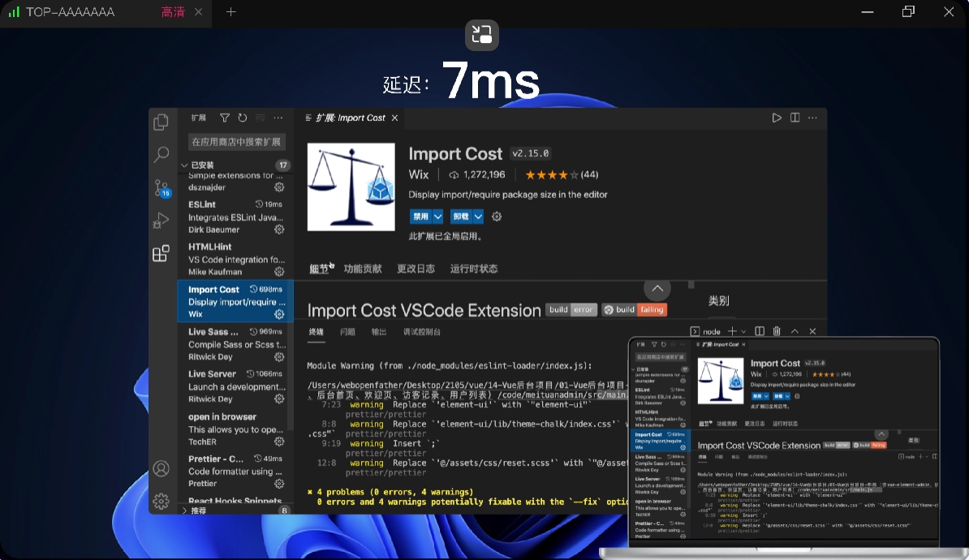Select the Live Server extension row

coord(235,386)
